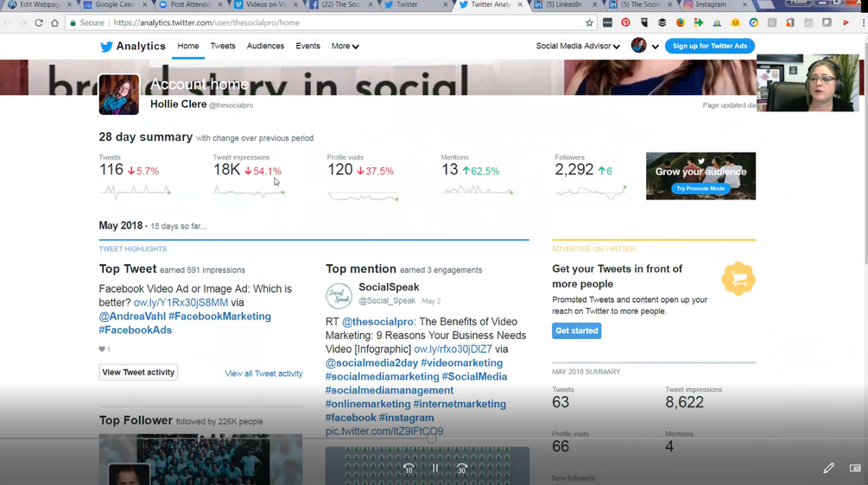
Task: Reload the page with refresh icon
Action: click(38, 22)
